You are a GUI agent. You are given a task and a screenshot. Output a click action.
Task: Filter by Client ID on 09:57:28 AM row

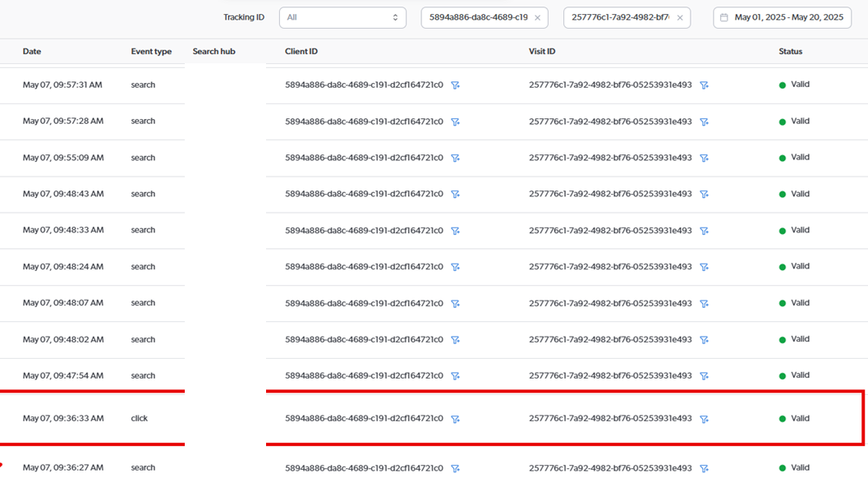point(455,122)
